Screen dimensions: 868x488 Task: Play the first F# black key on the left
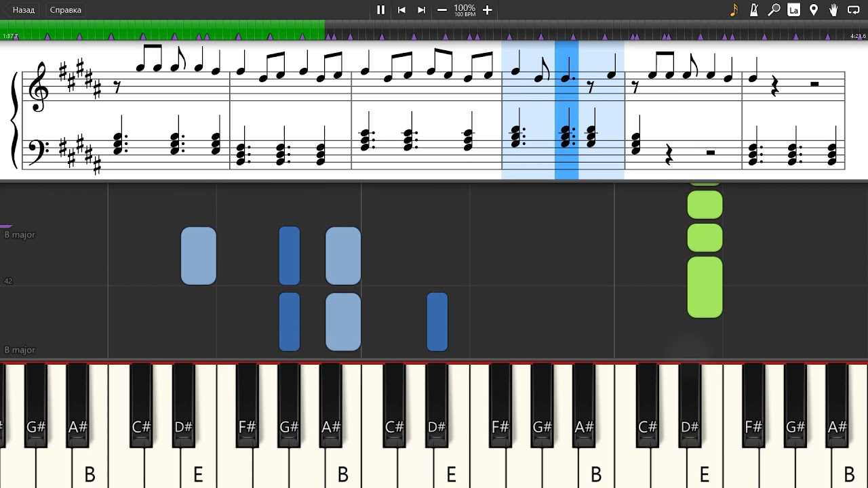coord(247,405)
